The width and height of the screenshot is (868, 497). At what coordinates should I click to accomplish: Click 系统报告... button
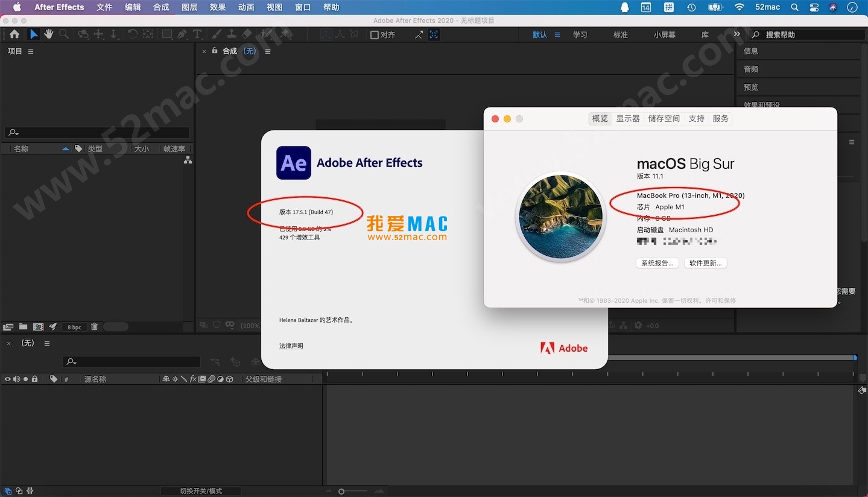(657, 263)
